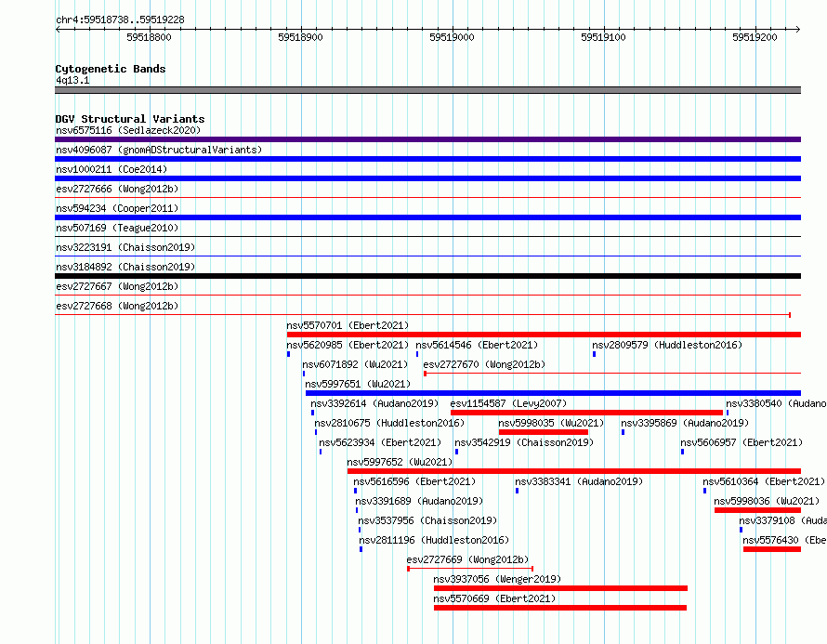Open nsv5620985 (Ebert2021) variant
The height and width of the screenshot is (644, 827).
point(348,345)
